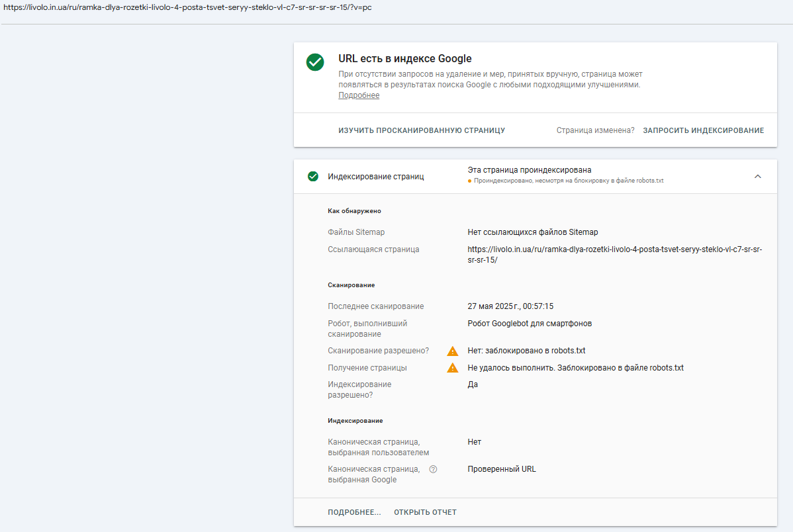Click ОТКРЫТЬ ОТЧЕТ button
The width and height of the screenshot is (793, 532).
tap(426, 512)
